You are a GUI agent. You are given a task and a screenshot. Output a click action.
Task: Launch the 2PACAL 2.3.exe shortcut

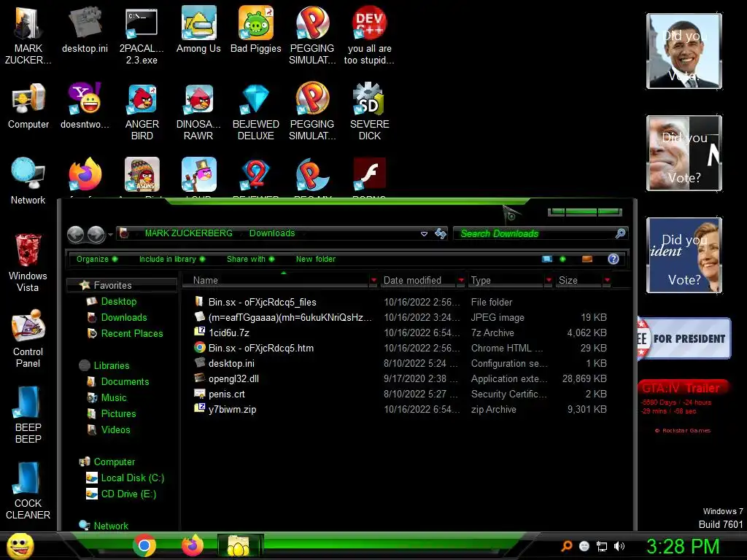coord(142,36)
